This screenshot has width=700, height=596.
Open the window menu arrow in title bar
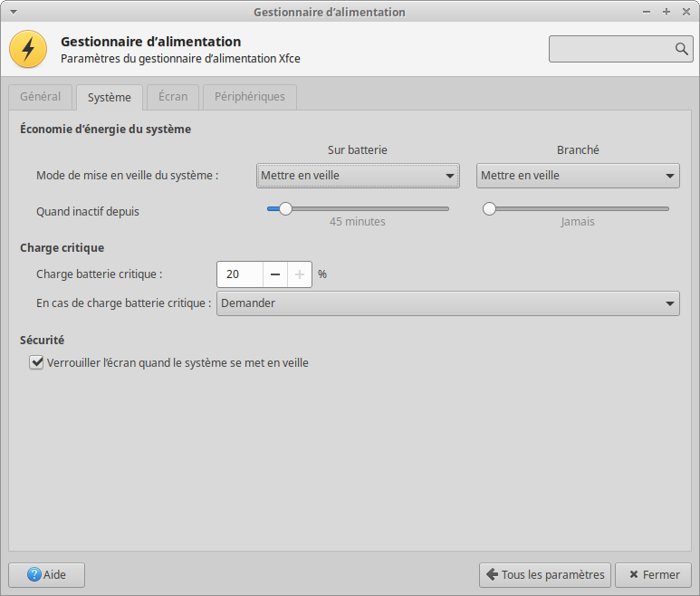coord(13,12)
